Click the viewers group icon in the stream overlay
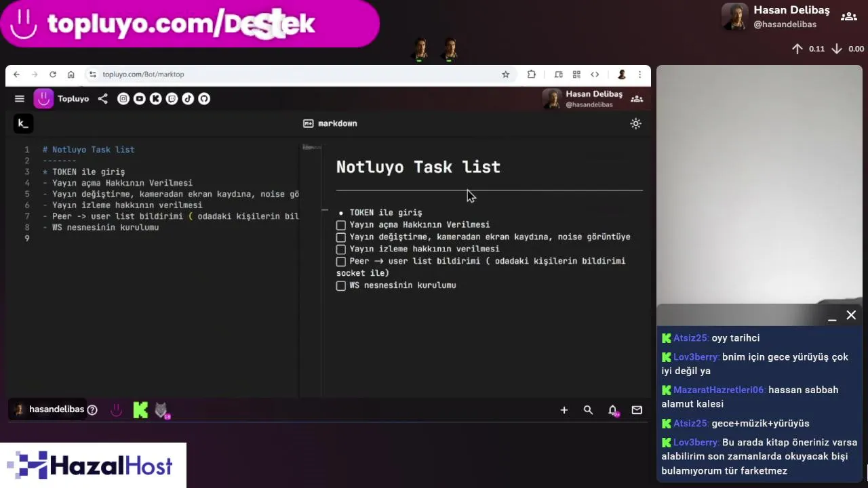 (x=849, y=16)
